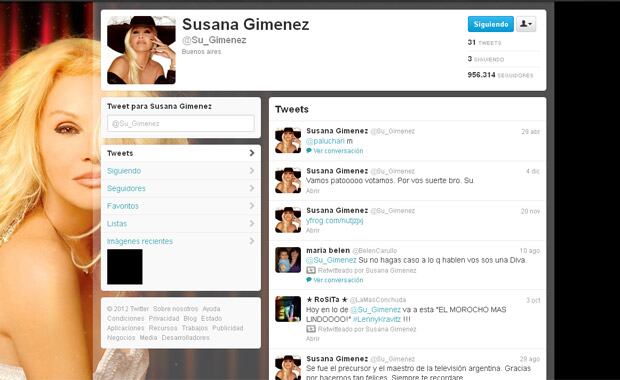Click @Su_Gimenez mention in RoSiTa's tweet
This screenshot has height=380, width=620.
click(x=375, y=310)
